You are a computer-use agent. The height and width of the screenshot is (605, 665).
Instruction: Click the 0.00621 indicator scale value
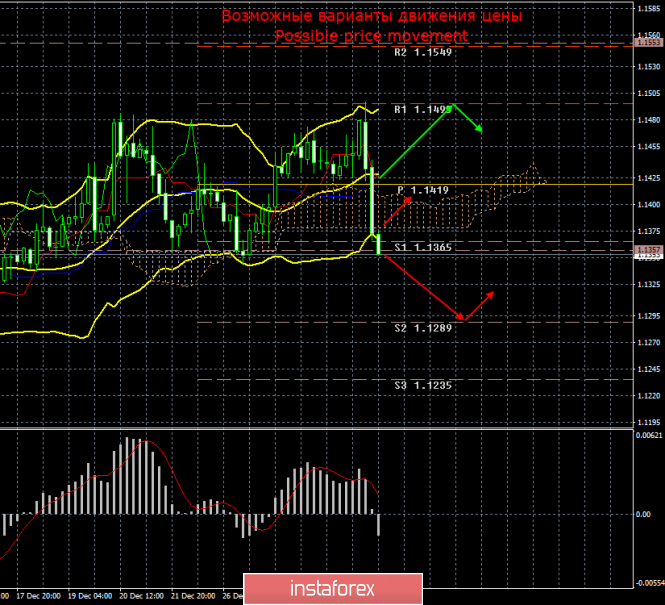click(649, 435)
